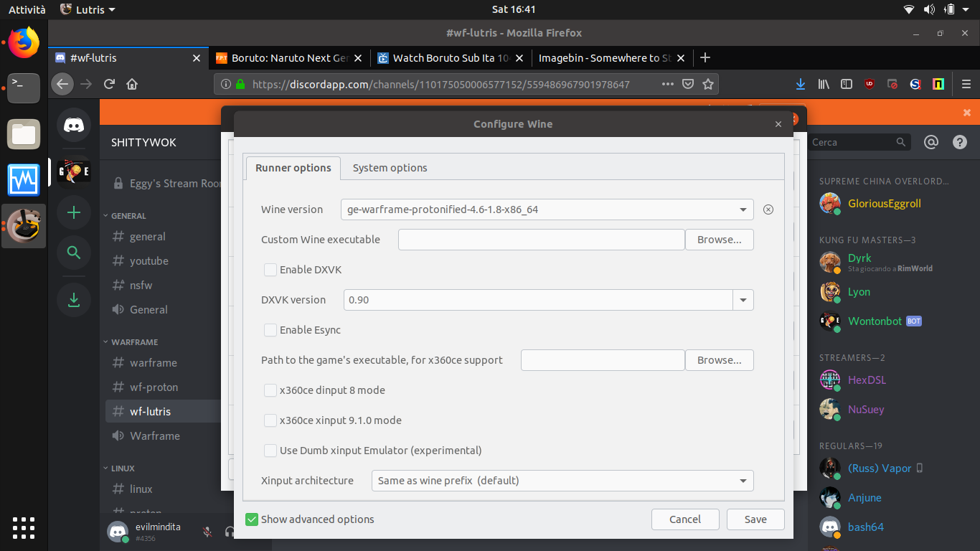Collapse GENERAL channel category
This screenshot has width=980, height=551.
(x=128, y=216)
